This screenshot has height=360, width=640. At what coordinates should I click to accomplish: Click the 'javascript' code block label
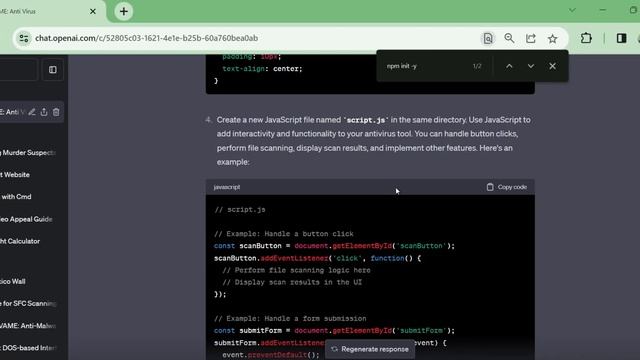coord(227,187)
